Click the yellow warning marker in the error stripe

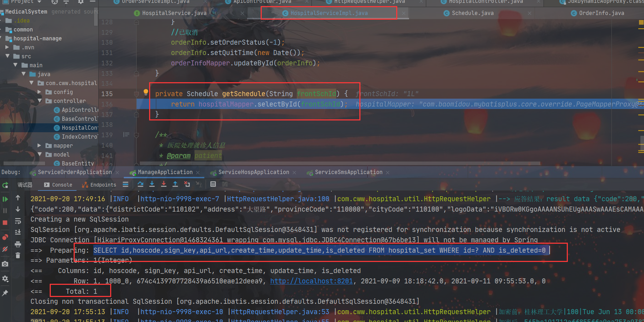pos(641,22)
